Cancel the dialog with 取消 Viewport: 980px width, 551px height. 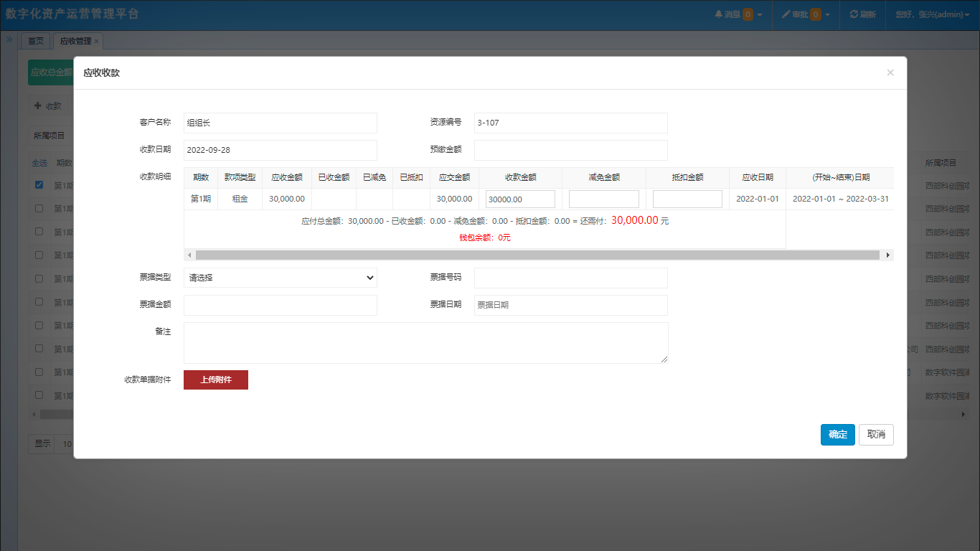pyautogui.click(x=876, y=434)
